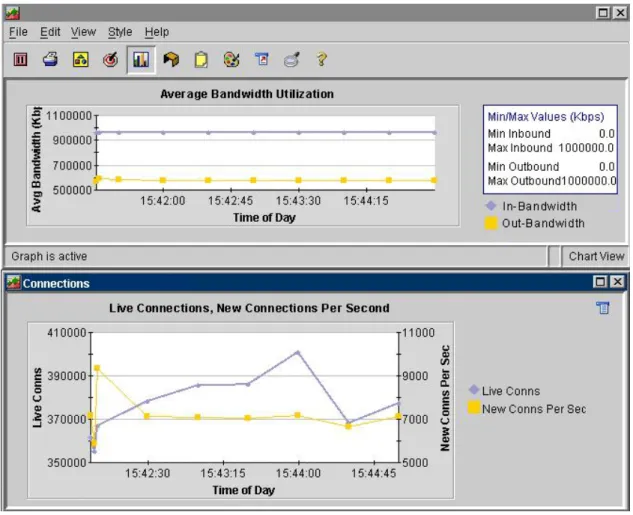Click the app icon in top window title bar

pos(13,13)
